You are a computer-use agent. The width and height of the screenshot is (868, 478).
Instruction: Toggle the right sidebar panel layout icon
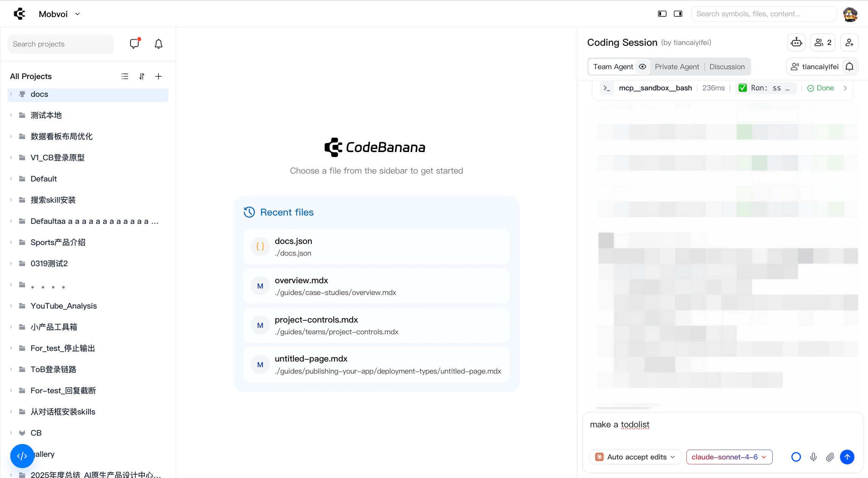(x=678, y=14)
